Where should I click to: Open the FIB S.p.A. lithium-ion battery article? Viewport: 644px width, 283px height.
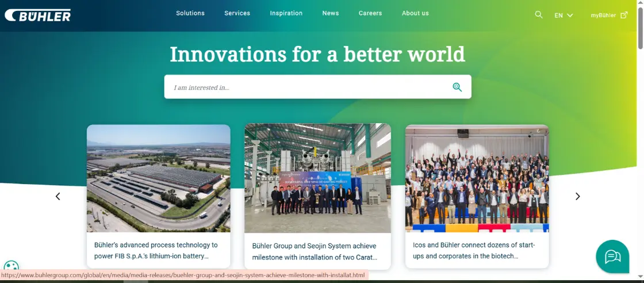coord(156,250)
